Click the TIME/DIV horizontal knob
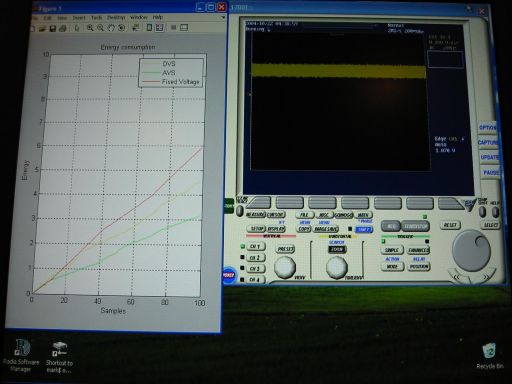Screen dimensions: 512x384 (x=337, y=267)
